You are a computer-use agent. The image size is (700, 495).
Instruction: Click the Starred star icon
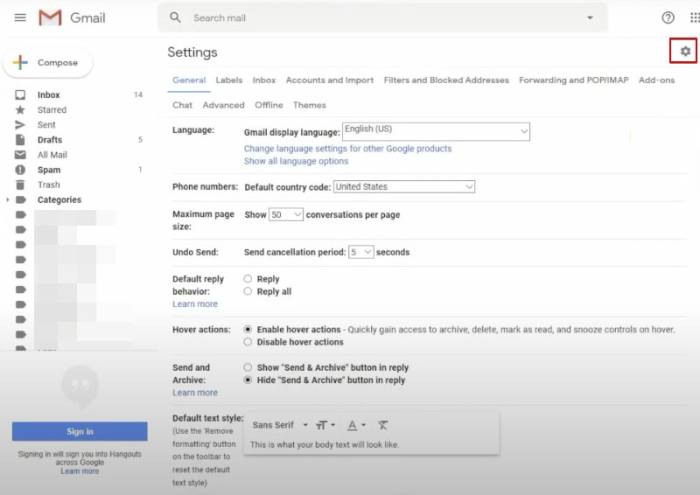coord(20,110)
